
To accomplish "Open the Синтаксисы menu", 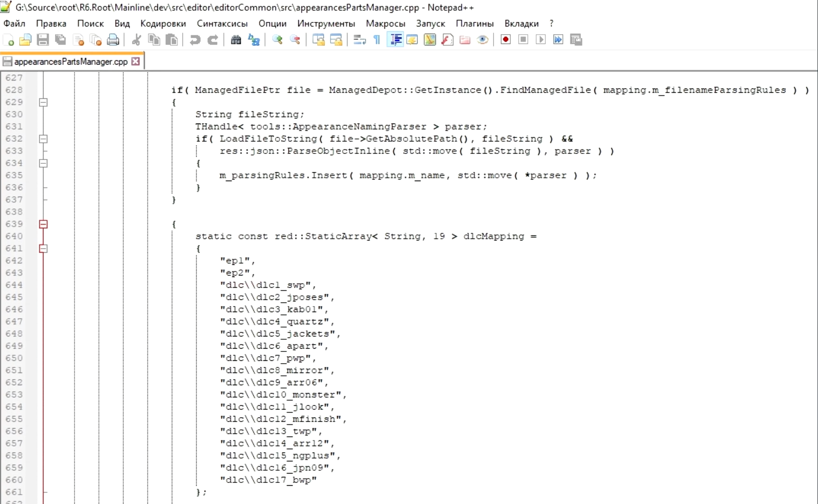I will 222,23.
